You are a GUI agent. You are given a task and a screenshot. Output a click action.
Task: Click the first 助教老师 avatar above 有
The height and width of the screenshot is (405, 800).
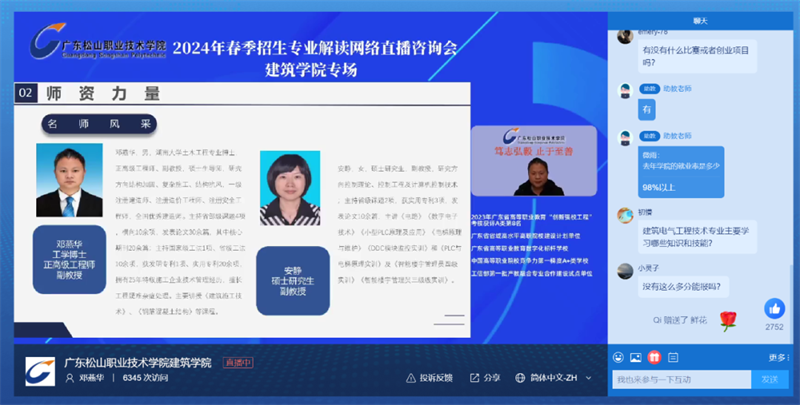point(625,91)
